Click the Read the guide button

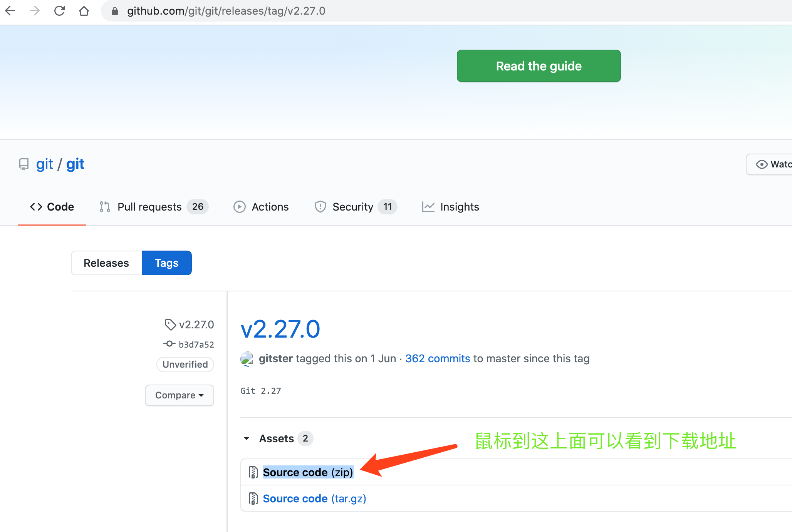point(538,66)
